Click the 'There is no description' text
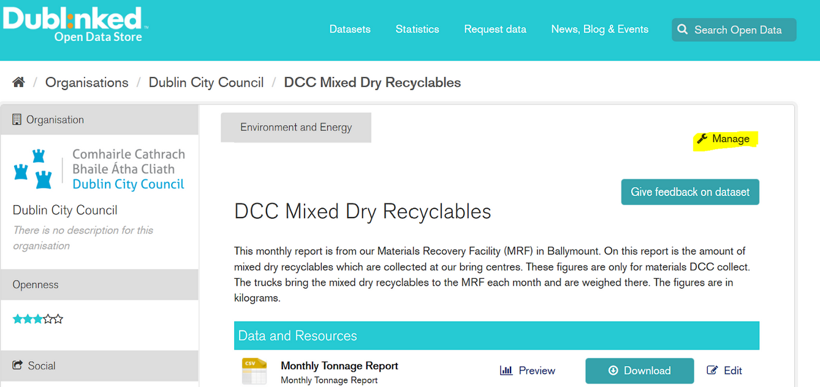The height and width of the screenshot is (387, 820). (83, 238)
